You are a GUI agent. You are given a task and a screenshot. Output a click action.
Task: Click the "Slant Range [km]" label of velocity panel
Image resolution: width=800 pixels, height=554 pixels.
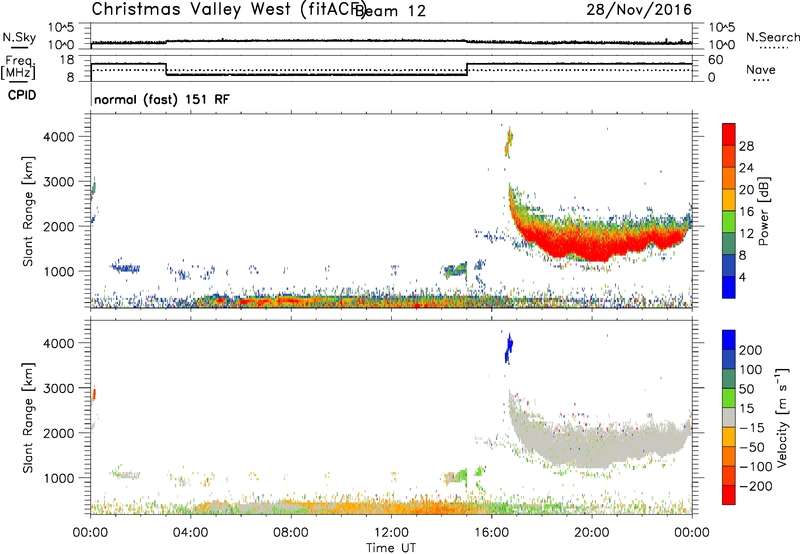click(x=28, y=417)
